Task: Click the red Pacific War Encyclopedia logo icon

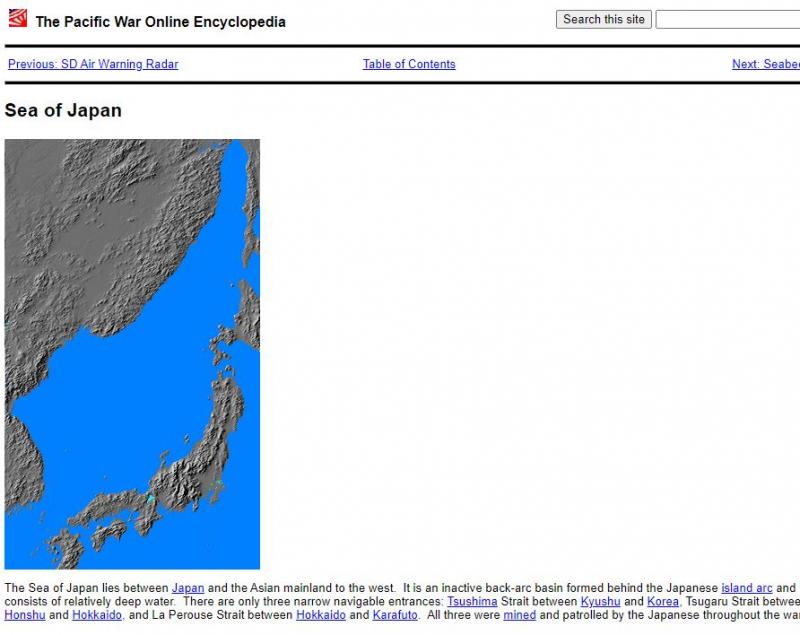Action: [x=18, y=18]
